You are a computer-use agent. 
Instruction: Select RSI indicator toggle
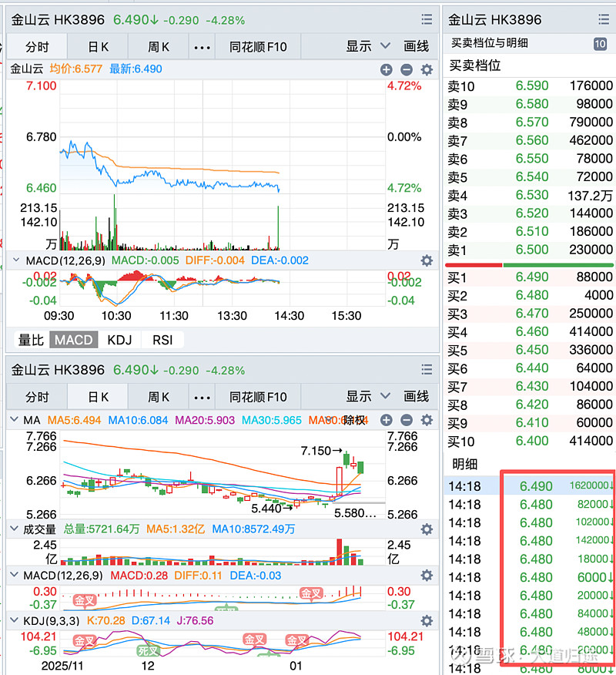click(x=162, y=340)
